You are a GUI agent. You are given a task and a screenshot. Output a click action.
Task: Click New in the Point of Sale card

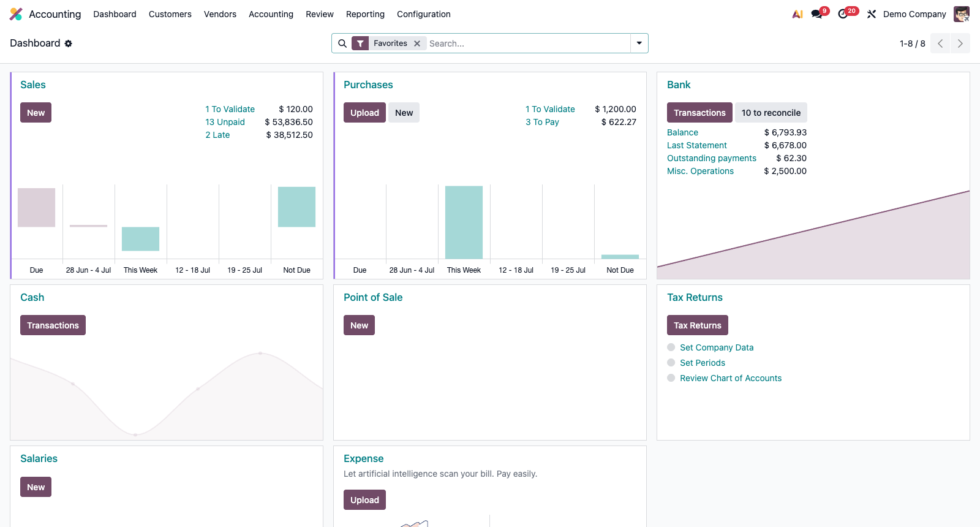[x=359, y=325]
